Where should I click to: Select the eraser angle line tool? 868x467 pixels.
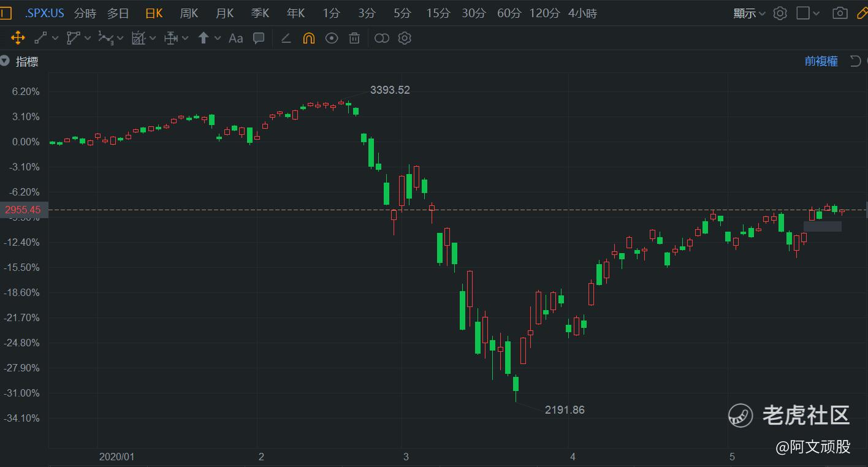286,38
